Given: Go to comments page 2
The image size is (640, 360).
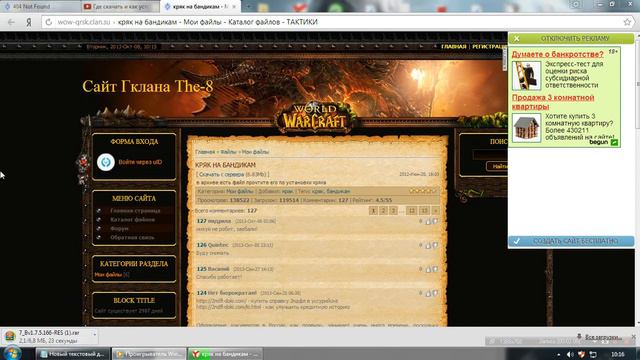Looking at the screenshot, I should [x=383, y=211].
